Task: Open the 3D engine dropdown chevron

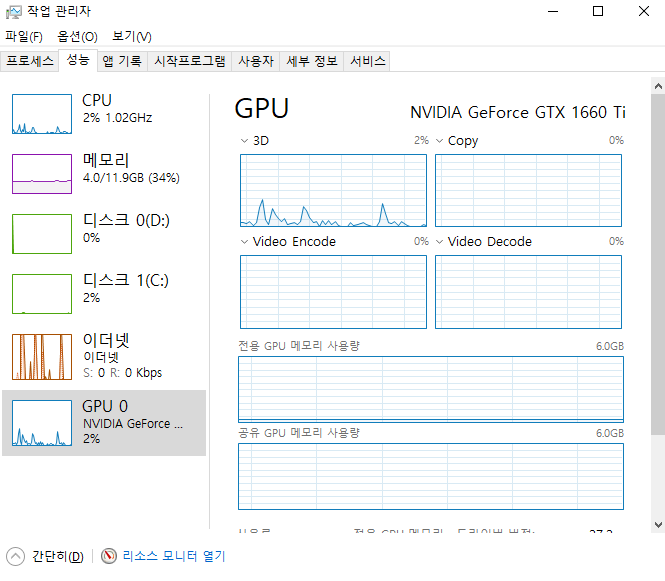Action: [244, 140]
